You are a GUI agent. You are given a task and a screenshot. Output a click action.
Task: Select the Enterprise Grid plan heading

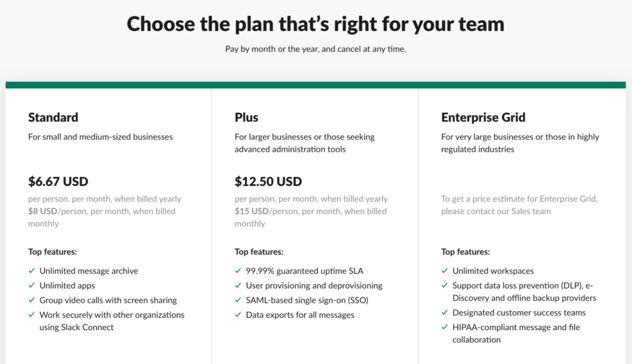tap(483, 117)
